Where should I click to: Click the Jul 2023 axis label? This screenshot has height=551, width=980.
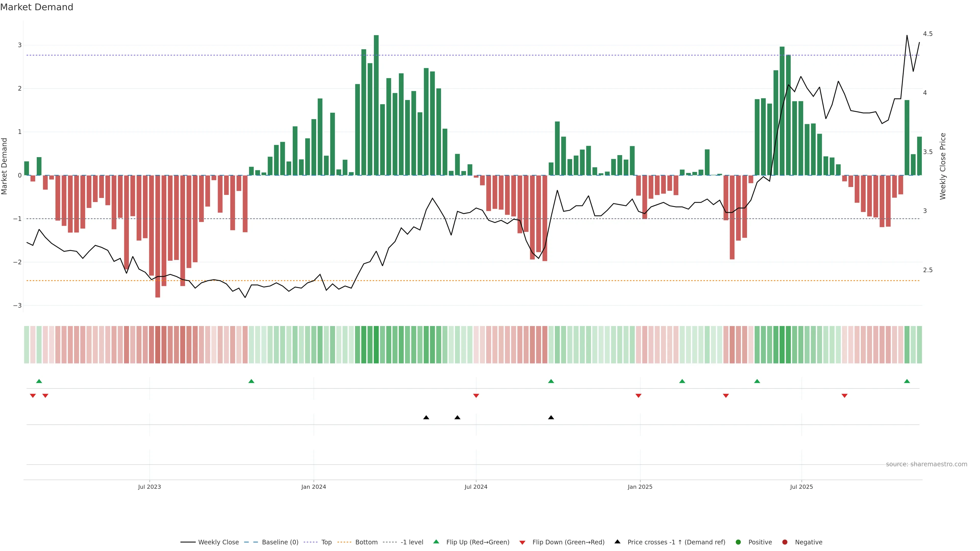click(149, 487)
